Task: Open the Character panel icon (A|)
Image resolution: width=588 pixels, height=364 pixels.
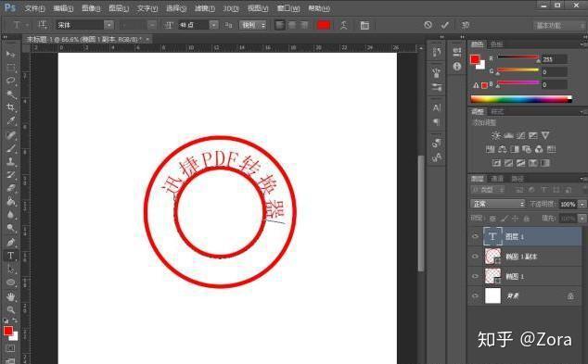Action: [437, 107]
